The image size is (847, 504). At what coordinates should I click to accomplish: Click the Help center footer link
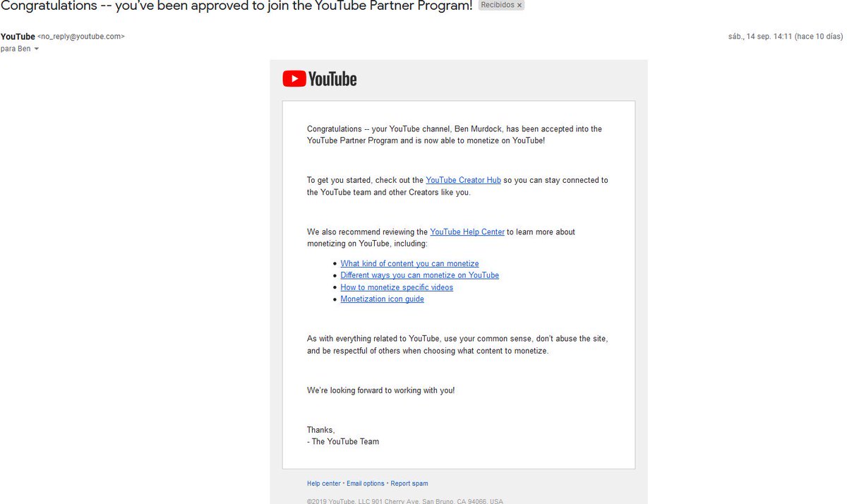click(323, 484)
